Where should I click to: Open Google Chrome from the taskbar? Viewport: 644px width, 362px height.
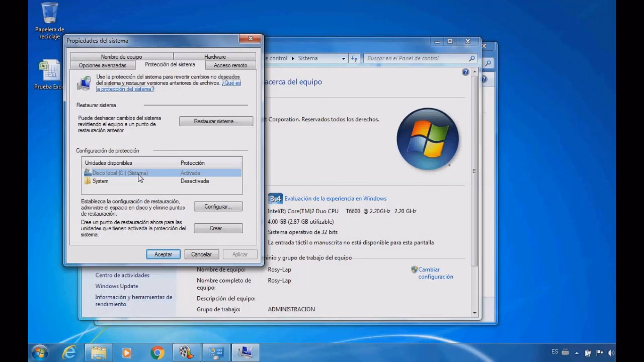click(x=156, y=352)
